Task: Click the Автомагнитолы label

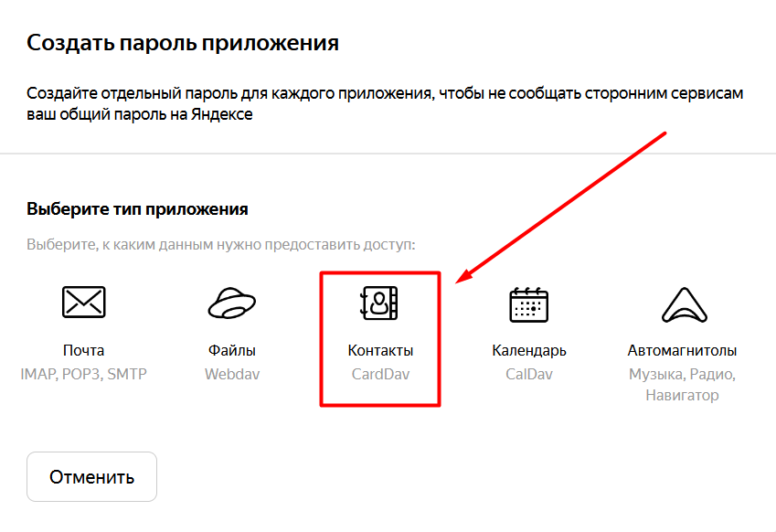Action: (x=682, y=350)
